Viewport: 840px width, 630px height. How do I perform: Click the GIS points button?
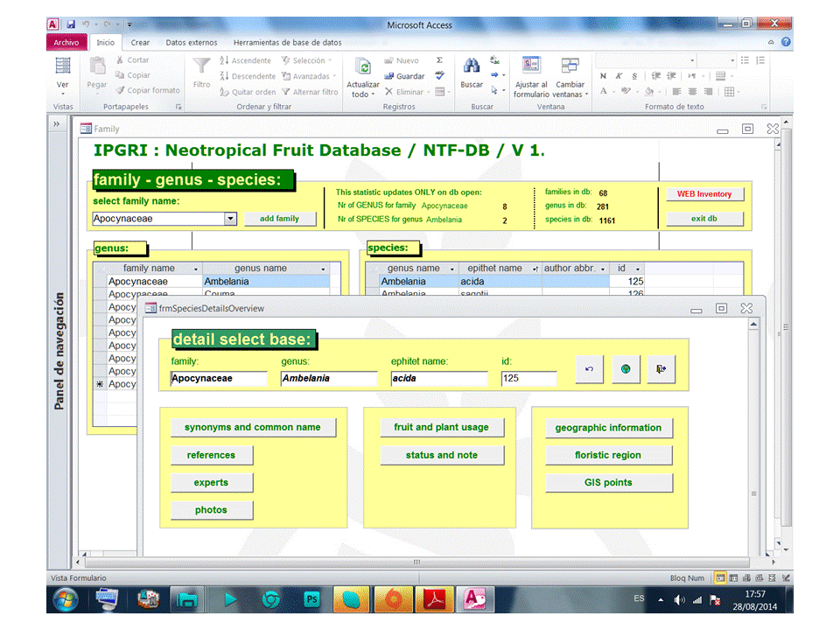609,483
